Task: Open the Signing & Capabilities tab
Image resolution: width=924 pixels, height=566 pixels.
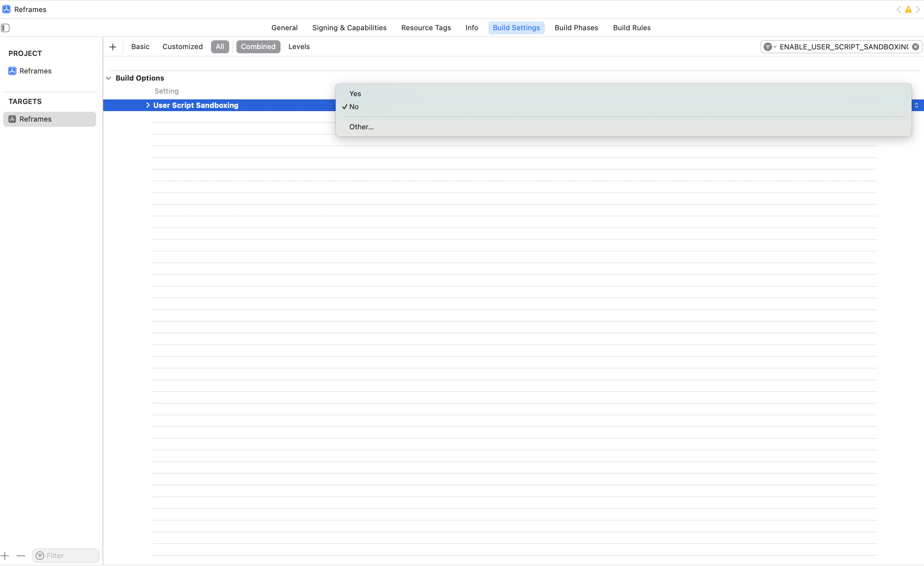Action: [x=349, y=28]
